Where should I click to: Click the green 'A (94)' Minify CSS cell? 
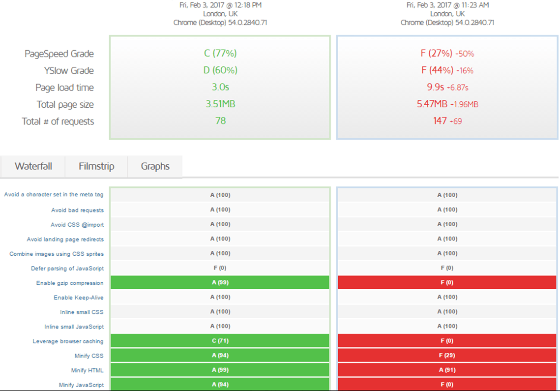[x=220, y=355]
